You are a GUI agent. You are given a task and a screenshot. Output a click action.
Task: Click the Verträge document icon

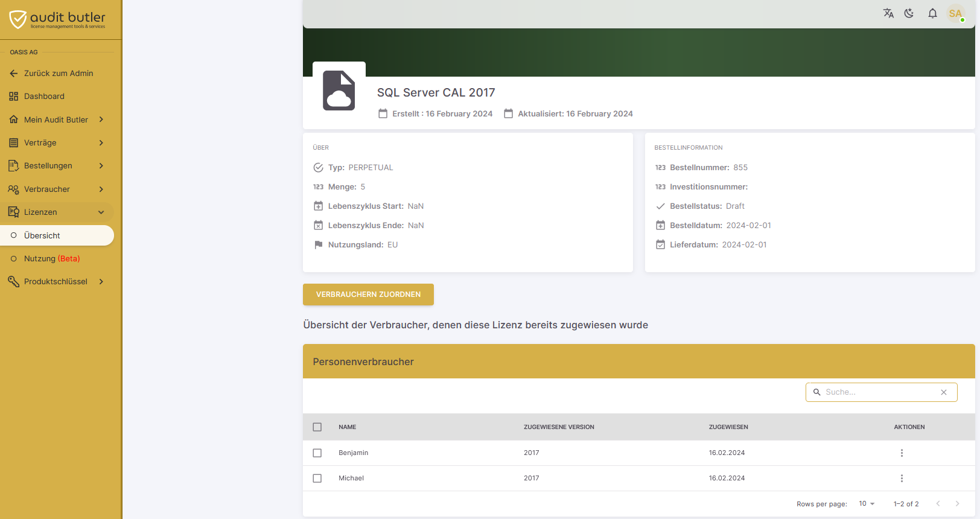14,143
